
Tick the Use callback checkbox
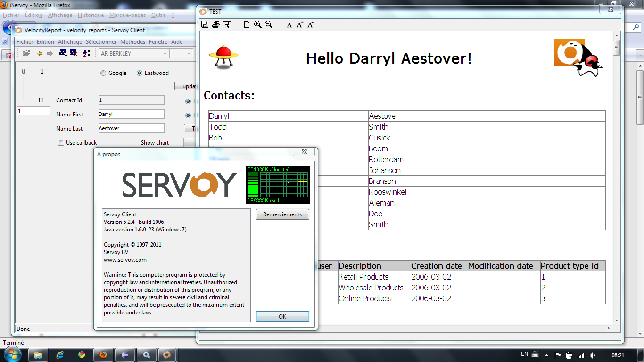[61, 143]
